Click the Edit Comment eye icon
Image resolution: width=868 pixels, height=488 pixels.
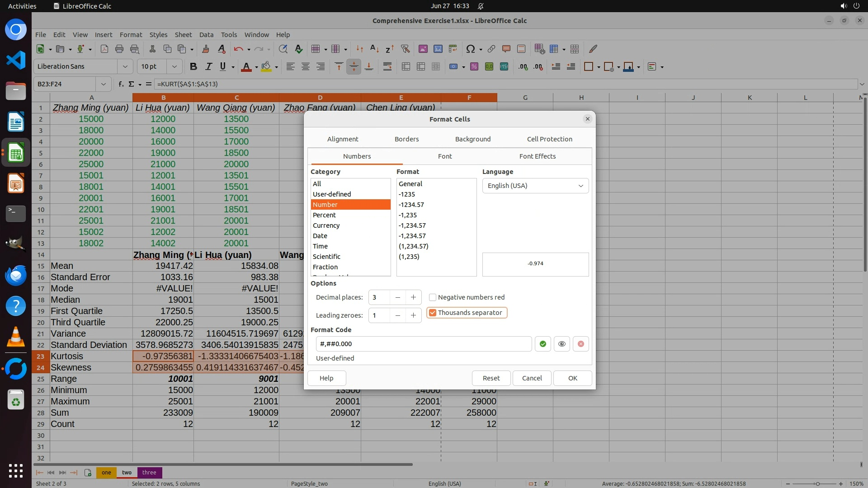point(561,344)
